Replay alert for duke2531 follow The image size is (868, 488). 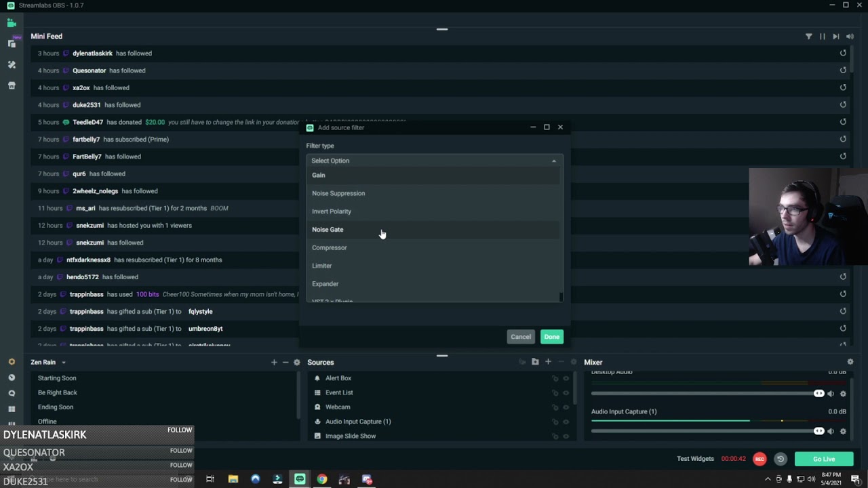point(843,104)
